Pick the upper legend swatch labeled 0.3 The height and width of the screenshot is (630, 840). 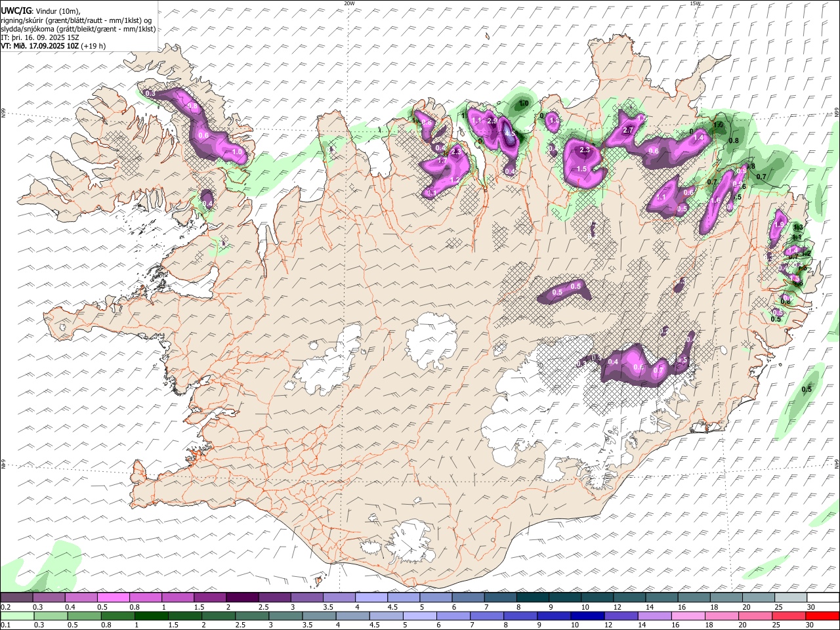pyautogui.click(x=49, y=597)
